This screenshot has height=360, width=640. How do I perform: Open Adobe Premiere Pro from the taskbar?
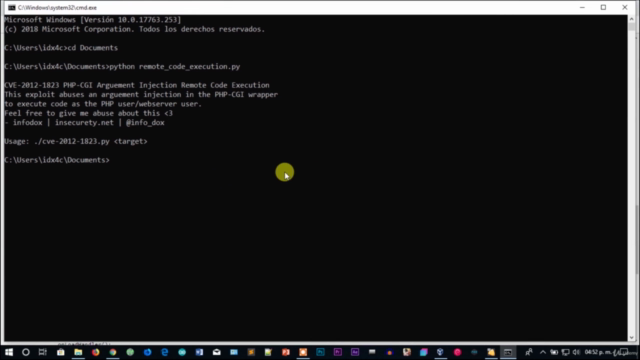coord(338,352)
